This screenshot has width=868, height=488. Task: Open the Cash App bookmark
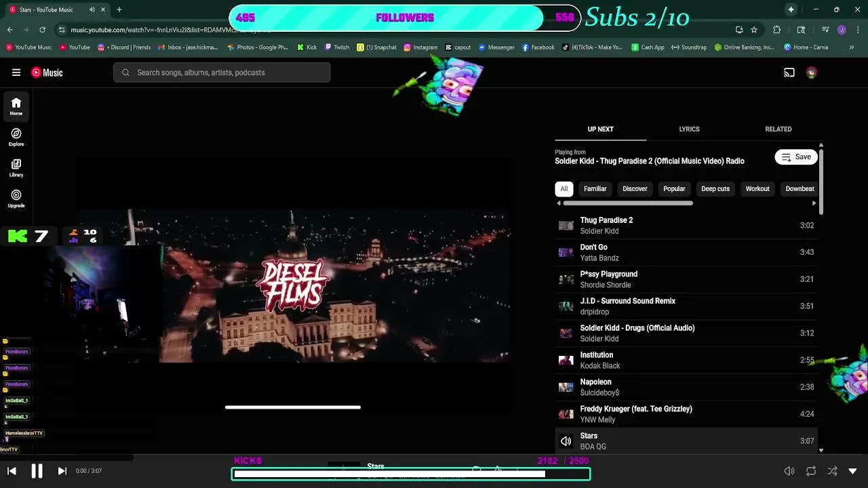tap(648, 47)
